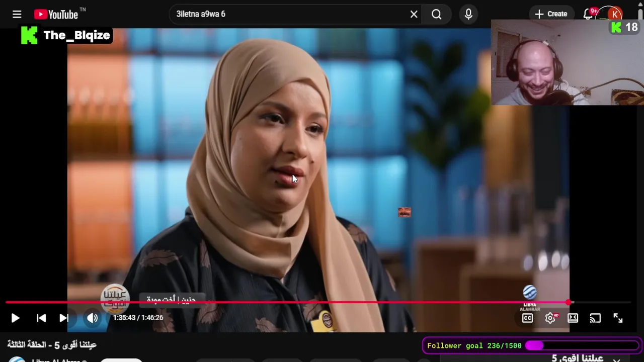Open the player settings gear
This screenshot has height=362, width=644.
(x=550, y=318)
